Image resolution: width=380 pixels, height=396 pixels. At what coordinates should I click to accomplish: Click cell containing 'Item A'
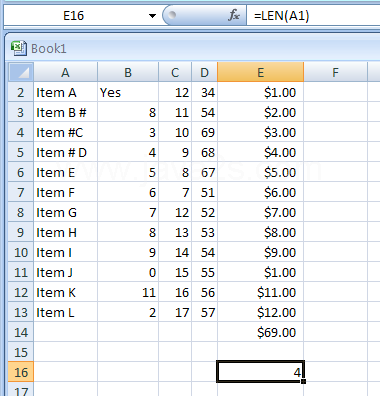pyautogui.click(x=65, y=92)
